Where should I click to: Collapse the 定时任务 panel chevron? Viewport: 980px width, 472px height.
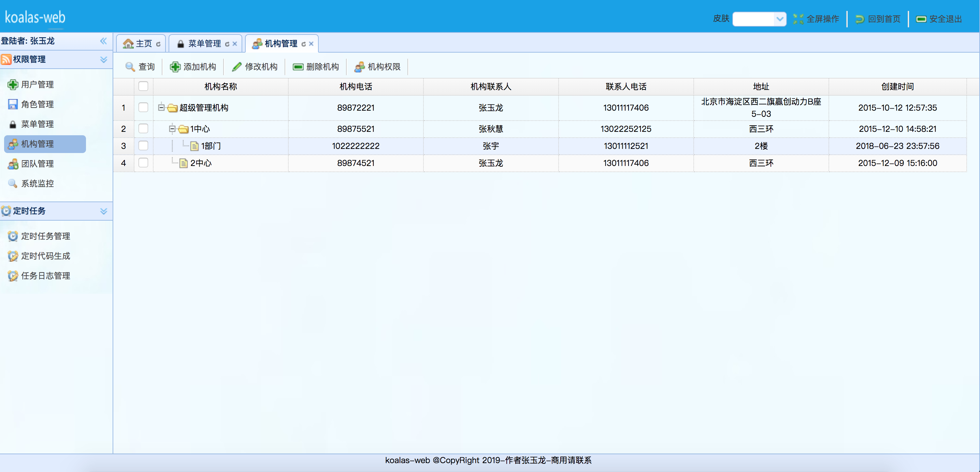(x=103, y=211)
